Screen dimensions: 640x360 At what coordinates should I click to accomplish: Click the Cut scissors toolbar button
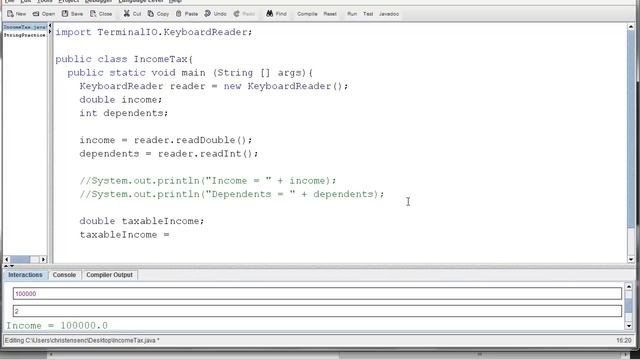[x=132, y=14]
